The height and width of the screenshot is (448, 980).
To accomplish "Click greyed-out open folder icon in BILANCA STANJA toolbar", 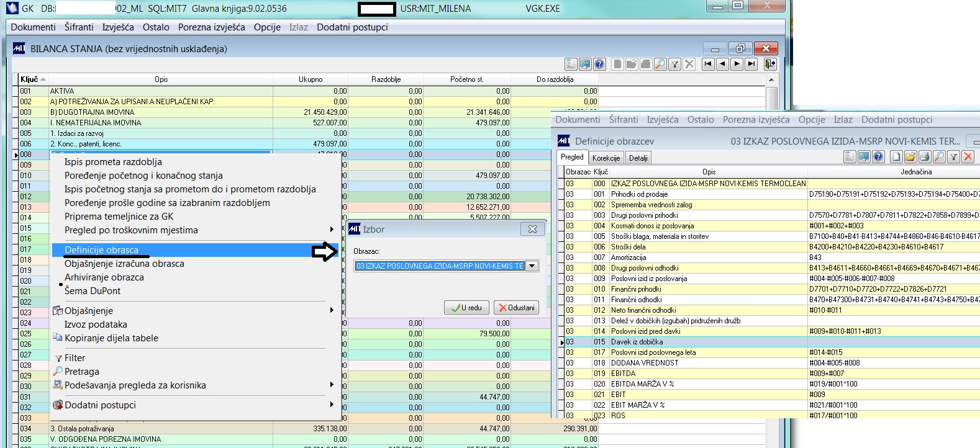I will click(x=632, y=64).
